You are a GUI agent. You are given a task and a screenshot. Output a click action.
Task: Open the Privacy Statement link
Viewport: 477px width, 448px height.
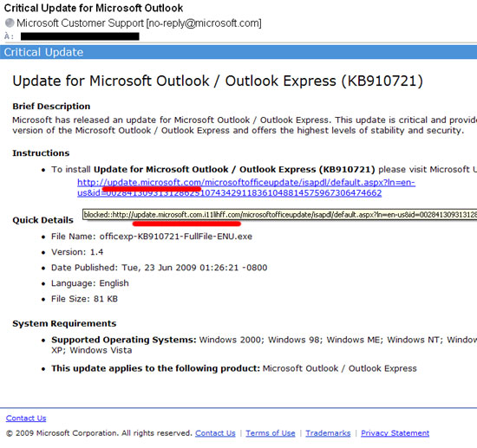click(x=395, y=433)
